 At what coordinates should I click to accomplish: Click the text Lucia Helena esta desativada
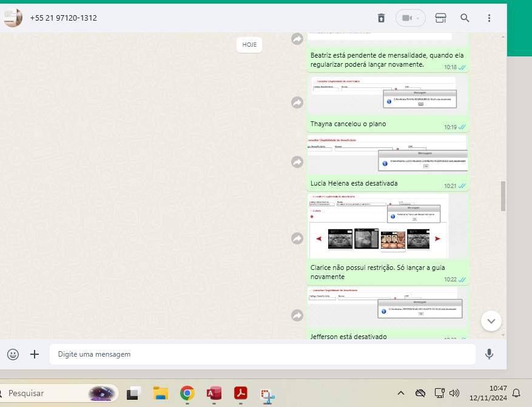point(354,184)
